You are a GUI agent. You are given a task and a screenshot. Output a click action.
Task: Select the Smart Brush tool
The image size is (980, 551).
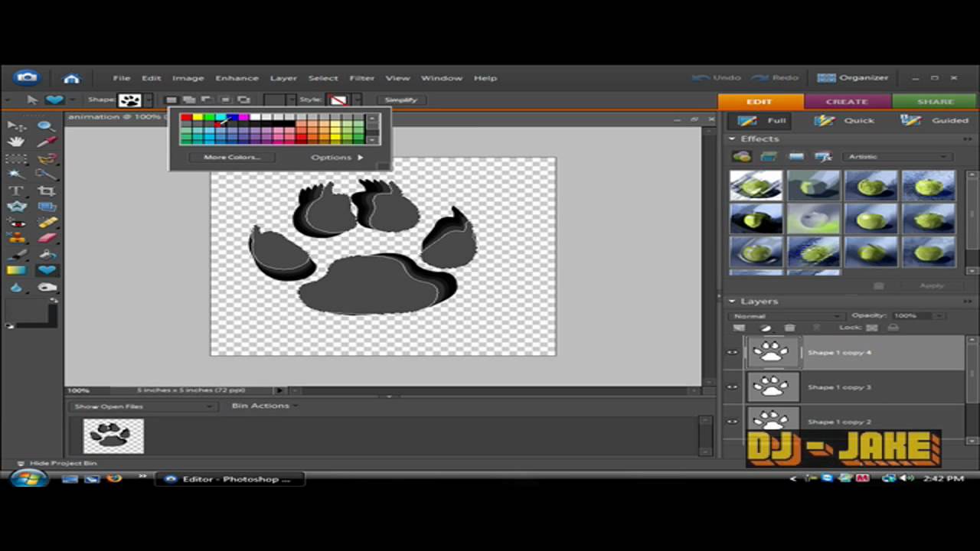point(47,255)
